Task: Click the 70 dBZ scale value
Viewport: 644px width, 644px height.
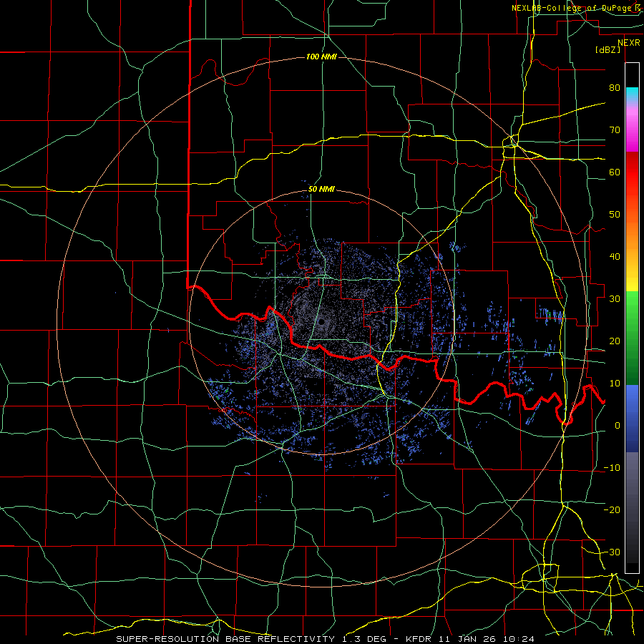Action: [x=615, y=130]
